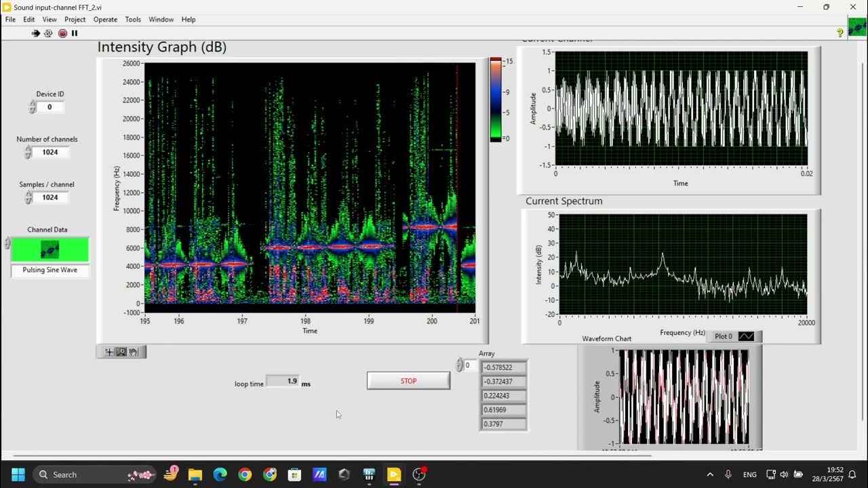The image size is (868, 488).
Task: Click the Waveform Chart label
Action: [606, 338]
